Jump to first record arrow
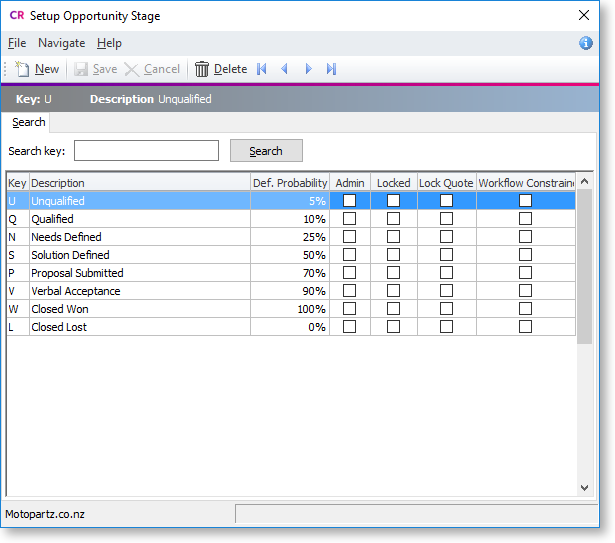The width and height of the screenshot is (615, 543). (262, 69)
